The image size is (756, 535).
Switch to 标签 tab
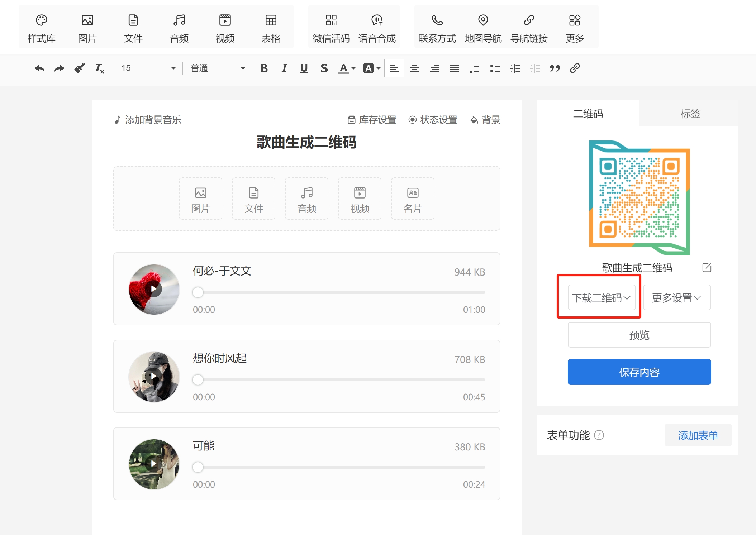690,114
